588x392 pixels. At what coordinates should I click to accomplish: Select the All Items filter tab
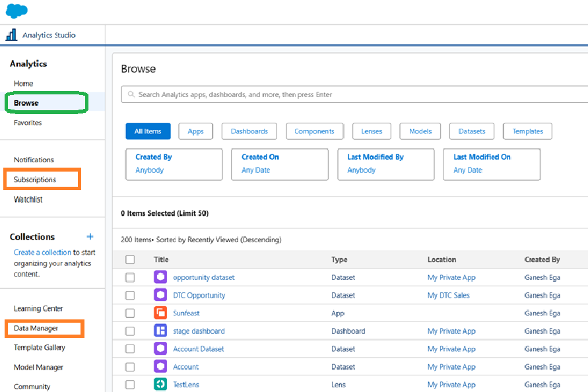click(x=148, y=131)
